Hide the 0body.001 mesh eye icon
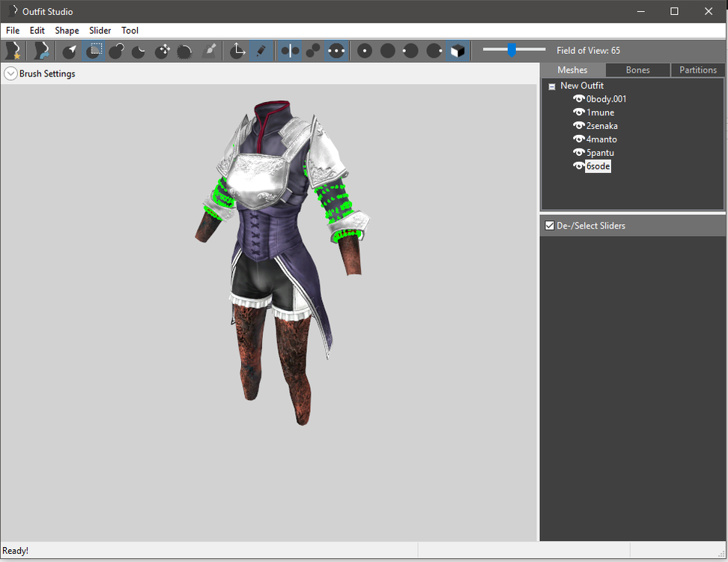This screenshot has width=728, height=562. pyautogui.click(x=578, y=98)
